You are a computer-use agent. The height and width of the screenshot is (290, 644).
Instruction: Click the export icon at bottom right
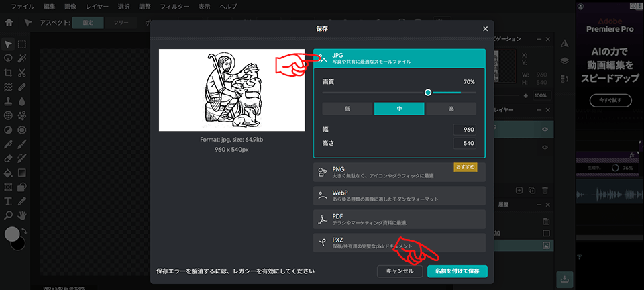(x=565, y=277)
